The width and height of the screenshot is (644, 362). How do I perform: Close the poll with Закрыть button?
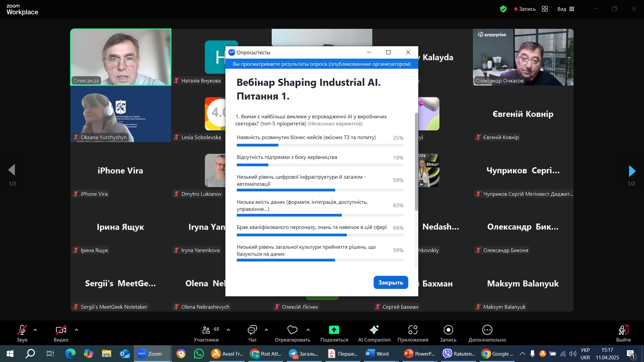pos(390,283)
